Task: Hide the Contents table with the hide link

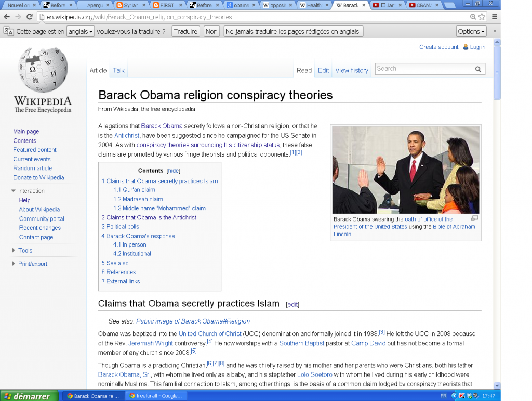Action: (174, 171)
